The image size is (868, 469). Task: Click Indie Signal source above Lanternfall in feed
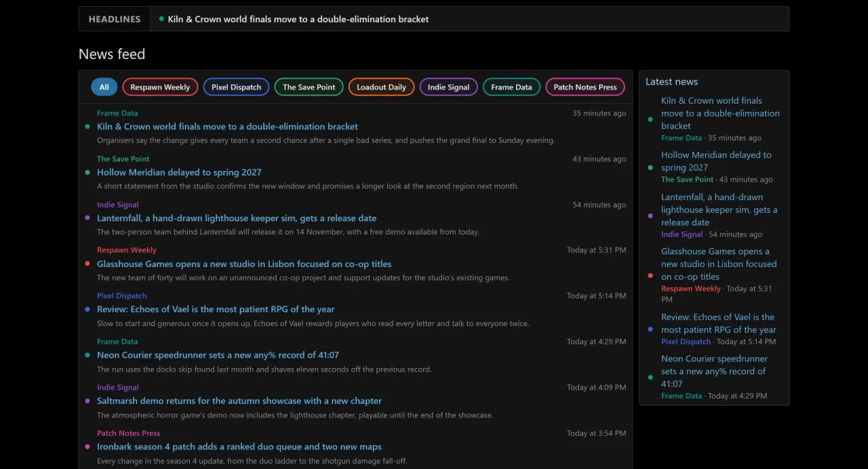pos(117,205)
